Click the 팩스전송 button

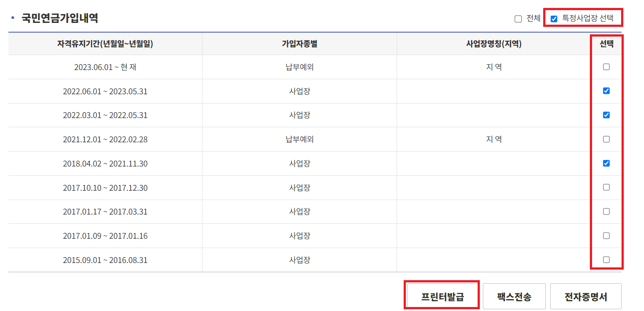(x=514, y=296)
